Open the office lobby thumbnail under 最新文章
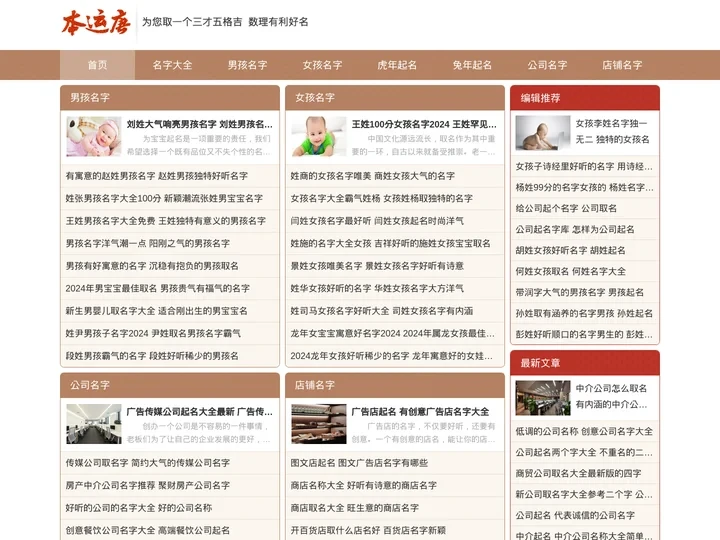This screenshot has height=540, width=720. [x=543, y=398]
